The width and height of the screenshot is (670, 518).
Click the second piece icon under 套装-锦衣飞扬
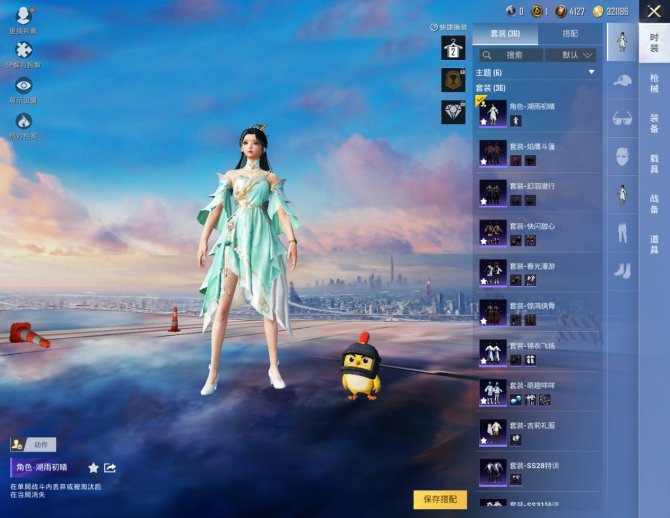[530, 360]
